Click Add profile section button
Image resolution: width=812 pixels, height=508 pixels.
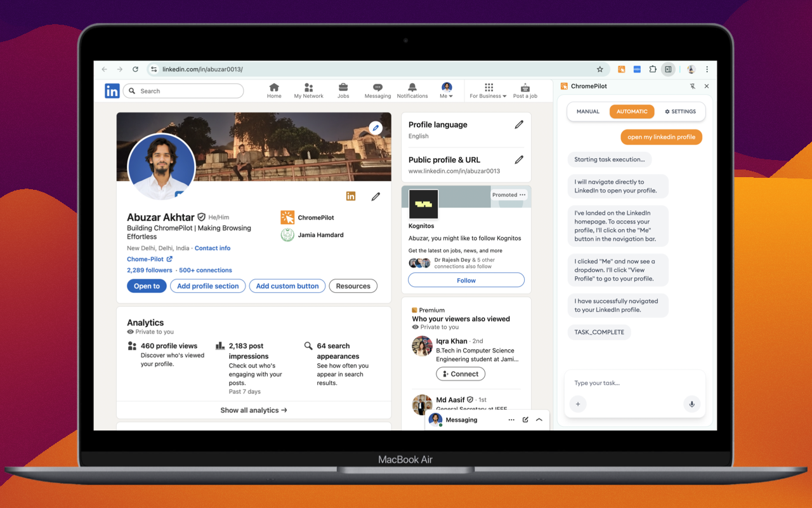208,286
